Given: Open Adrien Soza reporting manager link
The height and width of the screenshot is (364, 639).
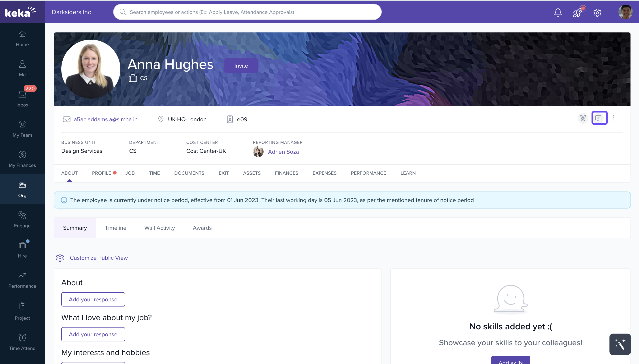Looking at the screenshot, I should click(283, 152).
